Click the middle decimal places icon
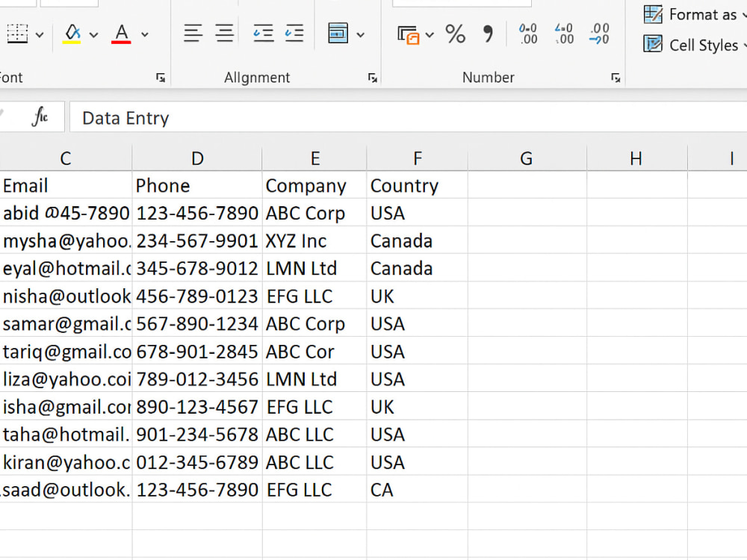 tap(564, 34)
